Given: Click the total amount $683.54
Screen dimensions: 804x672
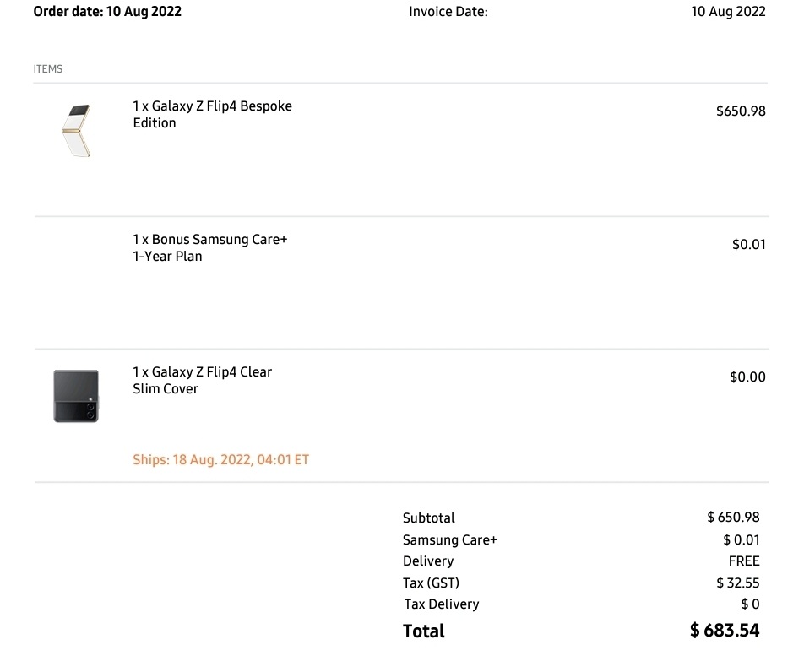Looking at the screenshot, I should pos(724,631).
